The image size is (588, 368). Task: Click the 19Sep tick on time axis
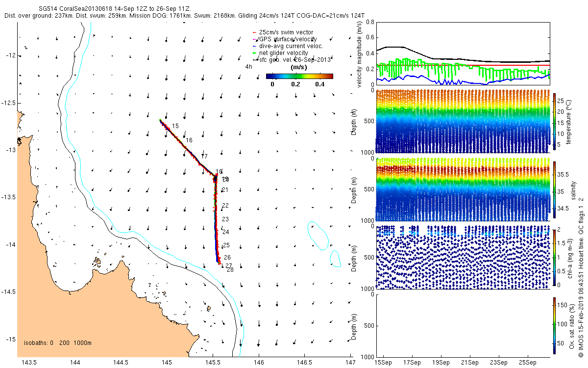coord(441,363)
